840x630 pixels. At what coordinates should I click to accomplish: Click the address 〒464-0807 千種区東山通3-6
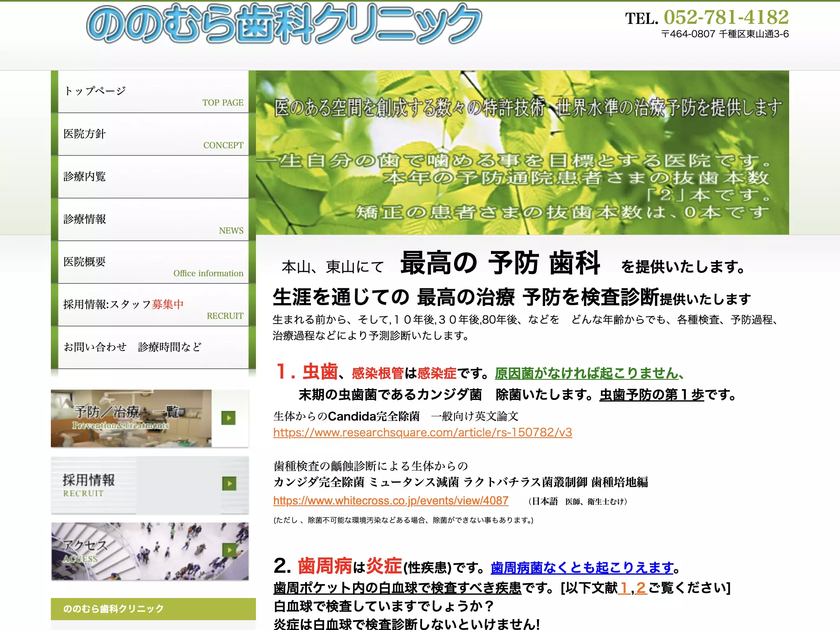click(x=725, y=34)
